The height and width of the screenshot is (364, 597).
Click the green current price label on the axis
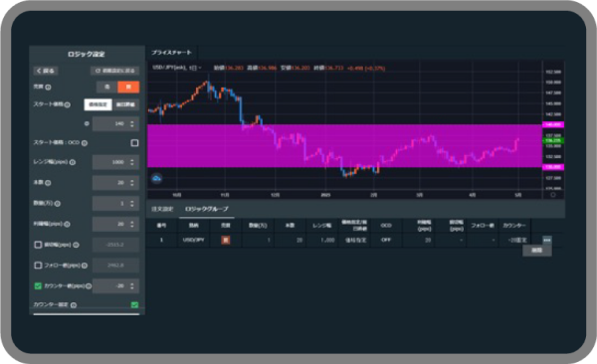[x=553, y=141]
